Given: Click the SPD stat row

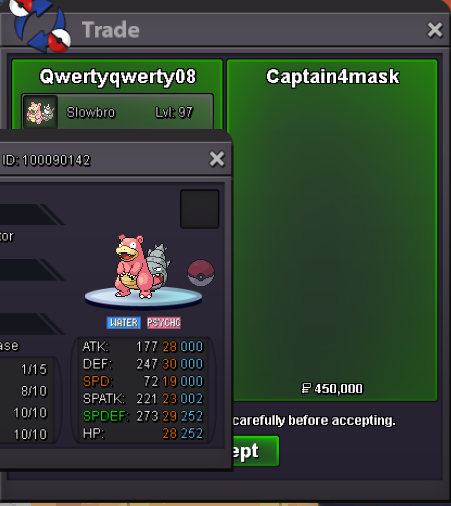Looking at the screenshot, I should [143, 381].
